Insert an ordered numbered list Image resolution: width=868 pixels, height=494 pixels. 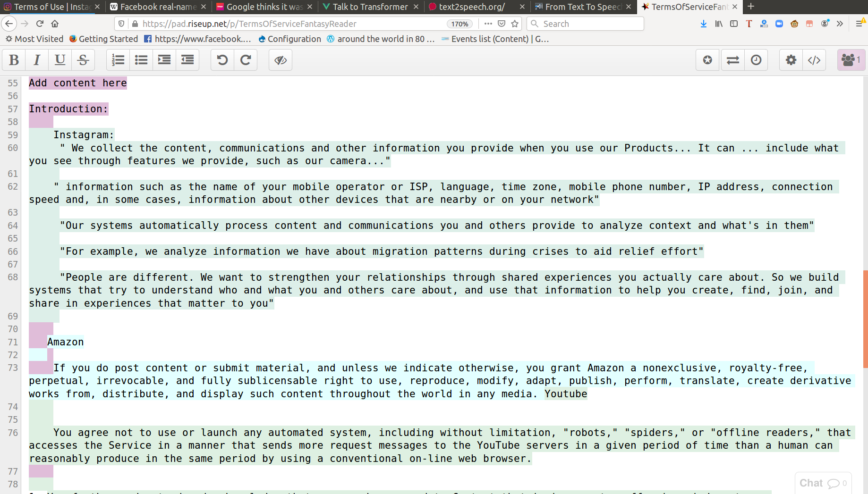pos(118,60)
